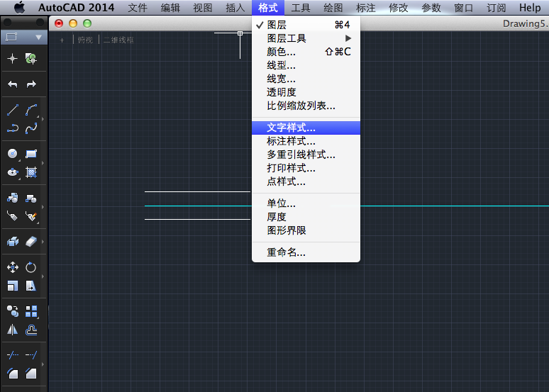Image resolution: width=549 pixels, height=392 pixels.
Task: Click the 二维线框 visual style label
Action: coord(118,40)
